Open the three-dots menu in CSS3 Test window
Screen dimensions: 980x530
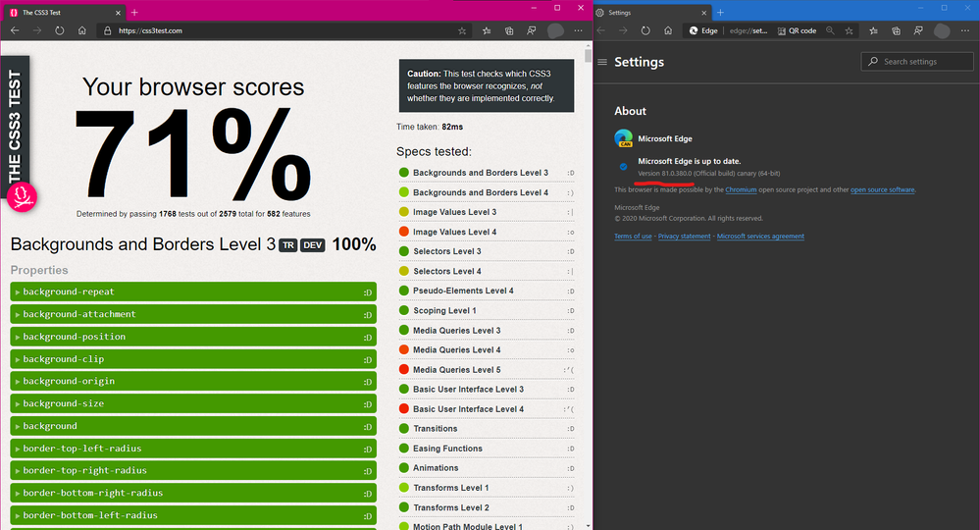click(x=578, y=30)
